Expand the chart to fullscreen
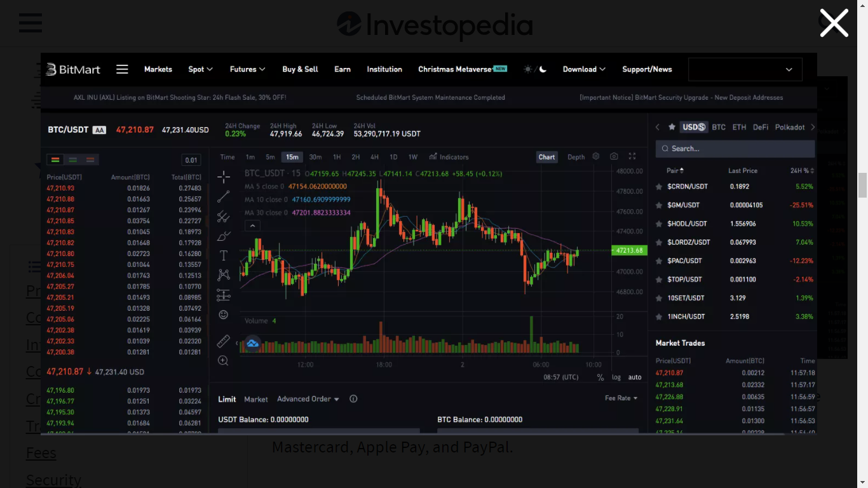 click(x=632, y=156)
